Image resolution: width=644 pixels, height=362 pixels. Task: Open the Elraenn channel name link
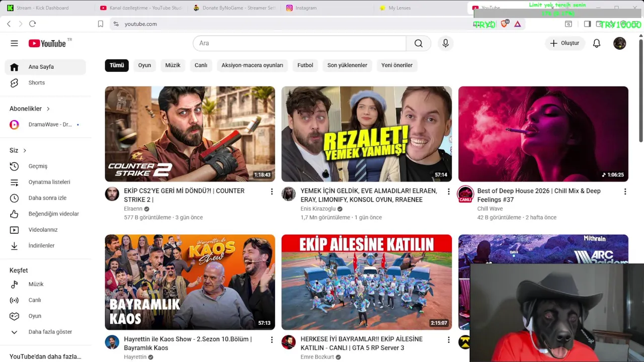[x=133, y=209]
